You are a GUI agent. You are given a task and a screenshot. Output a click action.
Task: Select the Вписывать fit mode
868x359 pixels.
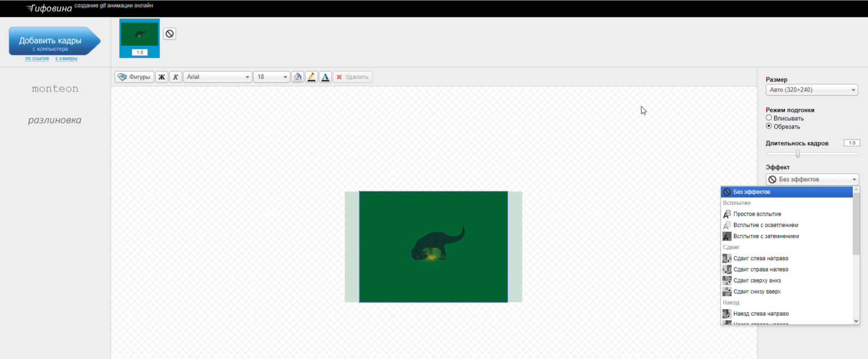tap(769, 118)
